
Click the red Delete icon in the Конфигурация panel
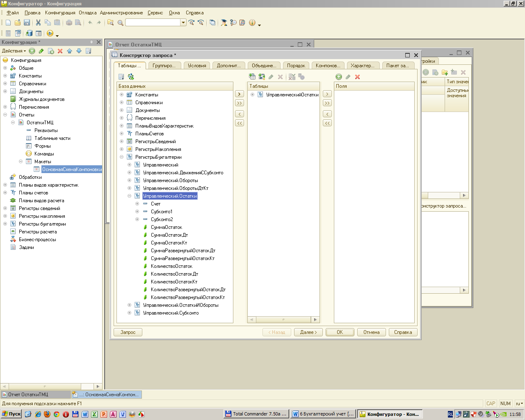click(60, 51)
